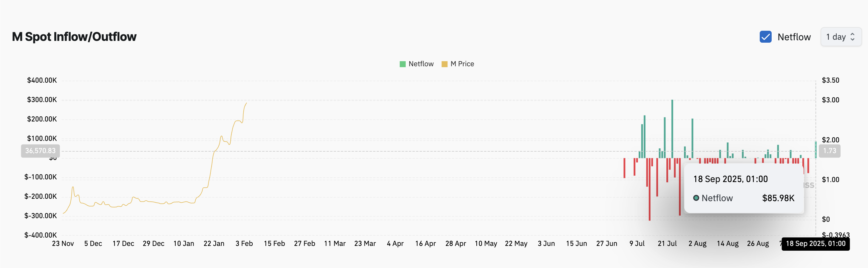Click the 18 Sep 2025 date axis marker
This screenshot has height=268, width=868.
click(815, 244)
